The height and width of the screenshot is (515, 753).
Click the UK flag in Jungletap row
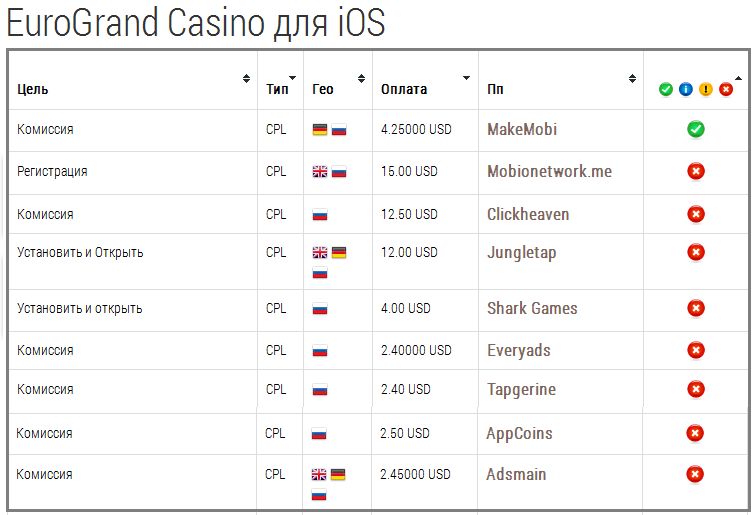(x=319, y=252)
